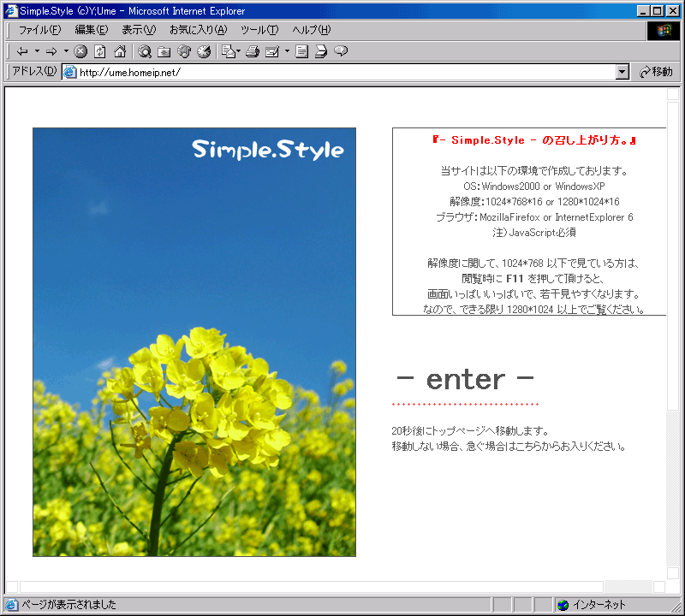The width and height of the screenshot is (685, 616).
Task: Open the 表示(V) menu
Action: pos(139,30)
